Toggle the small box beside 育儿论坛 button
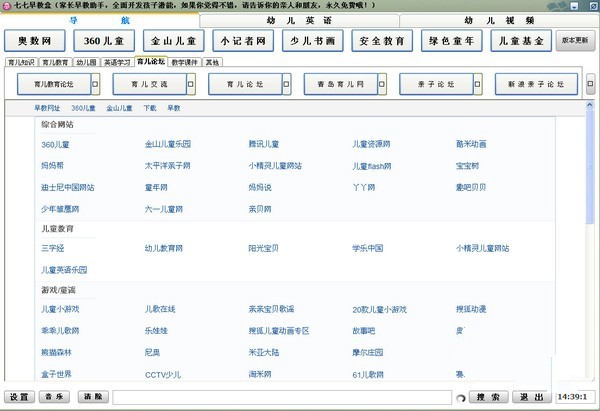 (x=287, y=84)
